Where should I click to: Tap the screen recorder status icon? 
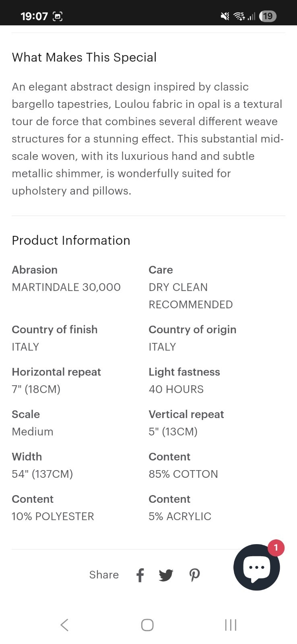pyautogui.click(x=58, y=17)
